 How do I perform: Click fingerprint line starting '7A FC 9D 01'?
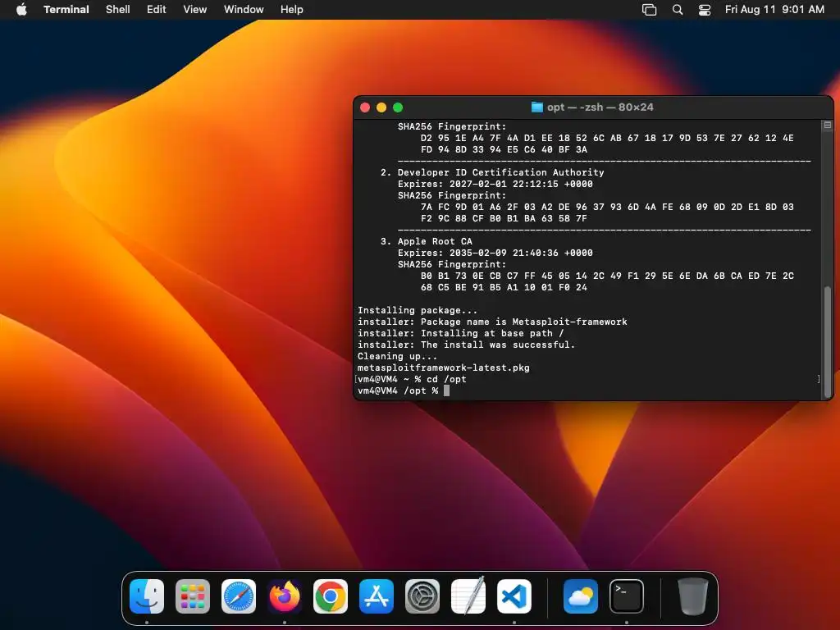coord(607,207)
